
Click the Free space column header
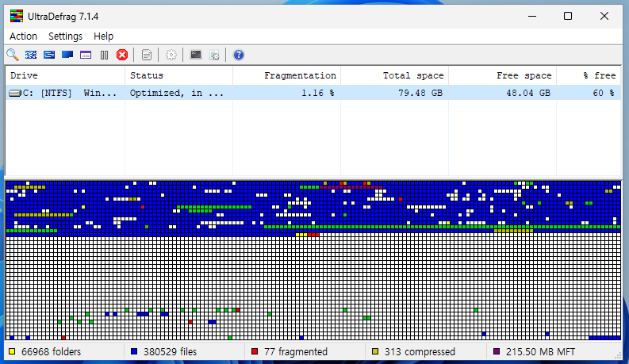click(502, 75)
